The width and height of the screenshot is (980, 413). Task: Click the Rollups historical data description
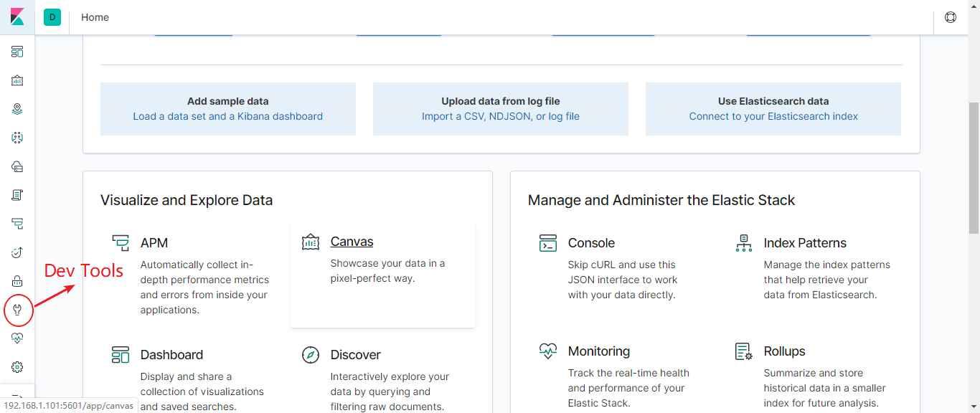(x=825, y=388)
